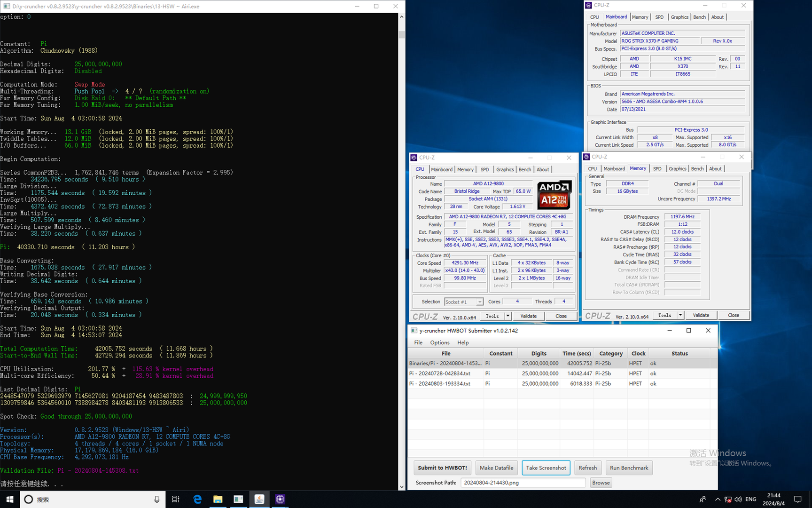
Task: Open SPD tab in CPU-Z CPU window
Action: pos(484,169)
